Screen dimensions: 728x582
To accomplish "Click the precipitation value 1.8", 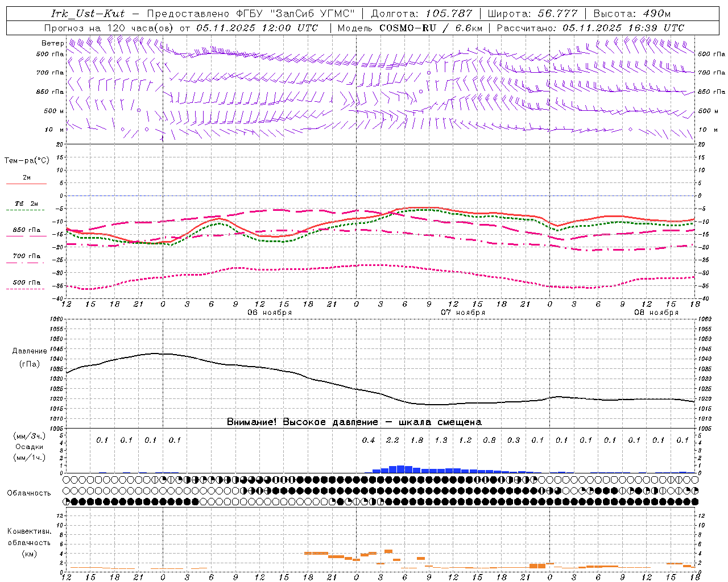I will click(x=417, y=440).
